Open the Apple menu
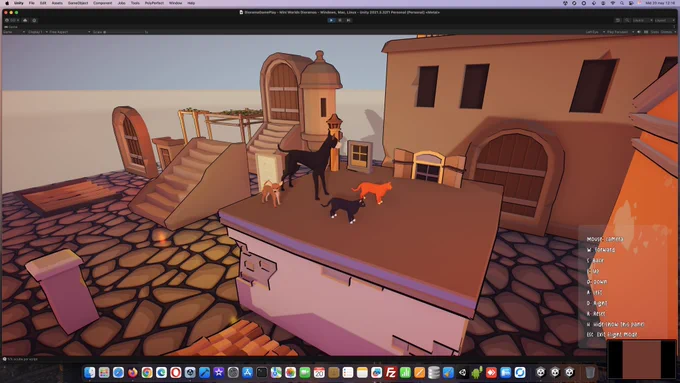Screen dimensions: 680x383 tap(7, 3)
